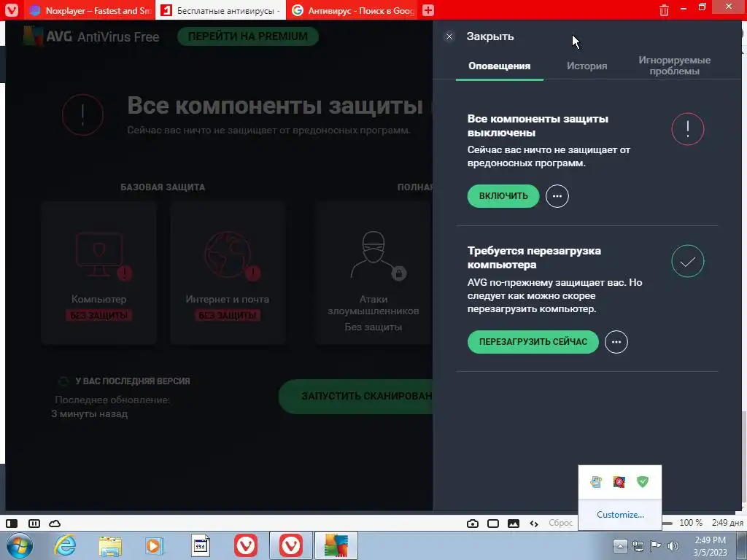
Task: Click the volume speaker tray icon
Action: point(673,546)
